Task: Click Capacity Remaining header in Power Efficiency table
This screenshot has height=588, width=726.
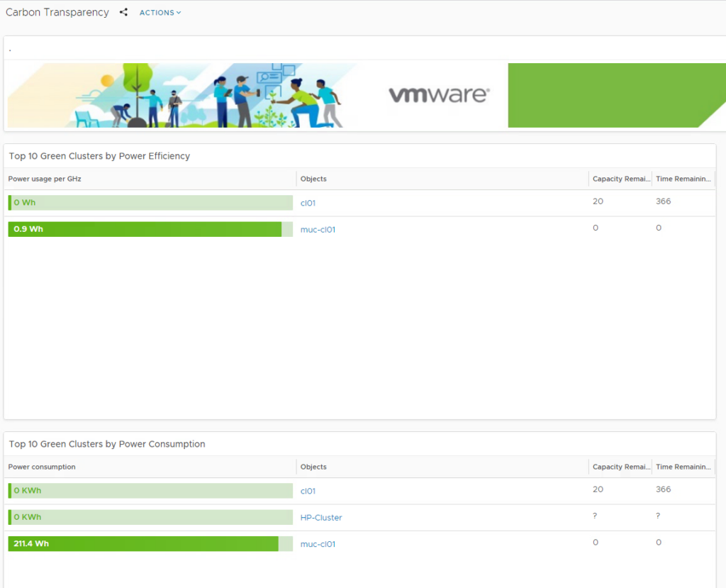Action: [x=621, y=179]
